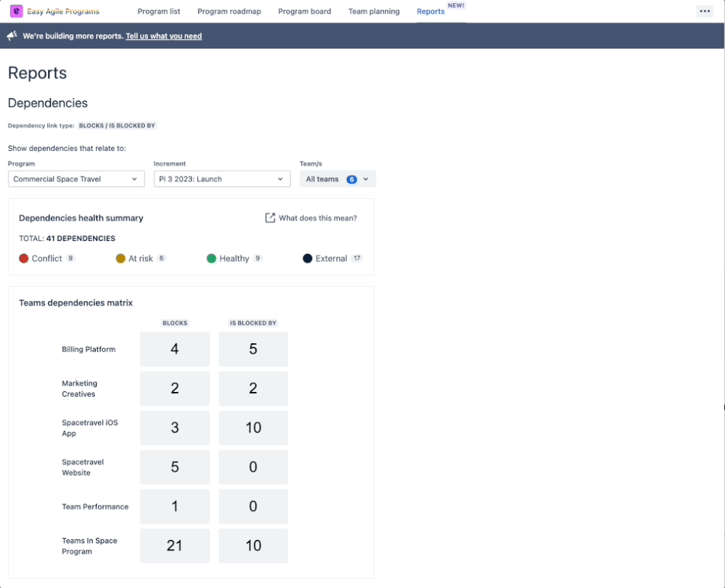Follow the 'Tell us what you need' link
725x588 pixels.
click(x=163, y=35)
